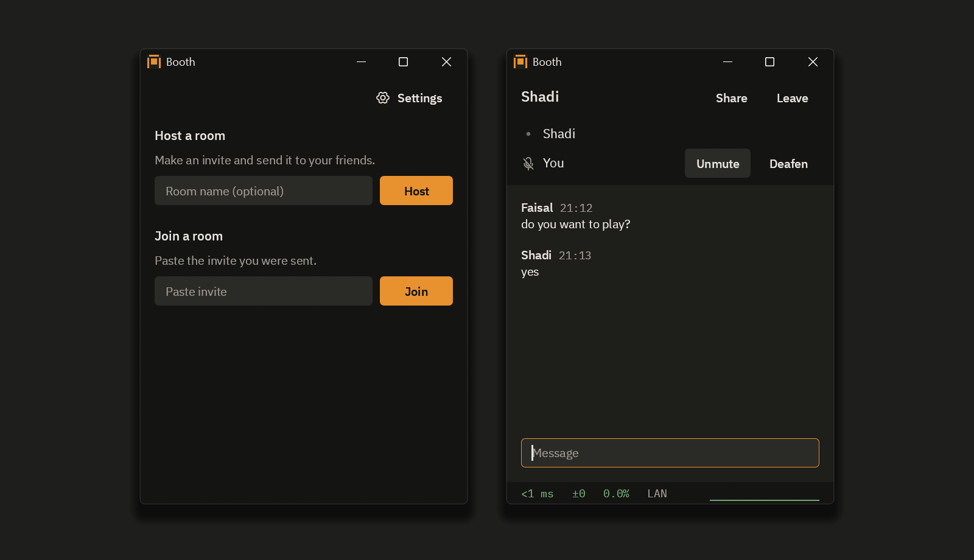Click the Booth logo icon in right window
The width and height of the screenshot is (974, 560).
click(520, 61)
